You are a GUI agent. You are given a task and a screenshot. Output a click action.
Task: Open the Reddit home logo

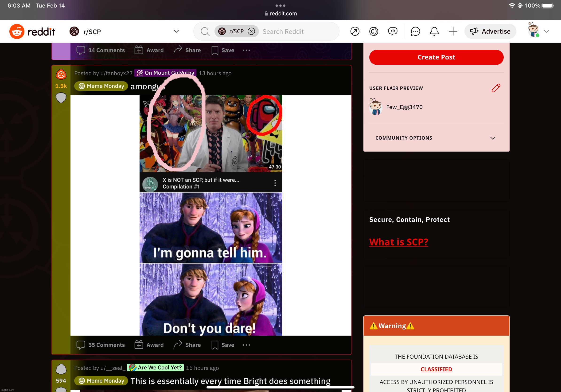[x=32, y=31]
